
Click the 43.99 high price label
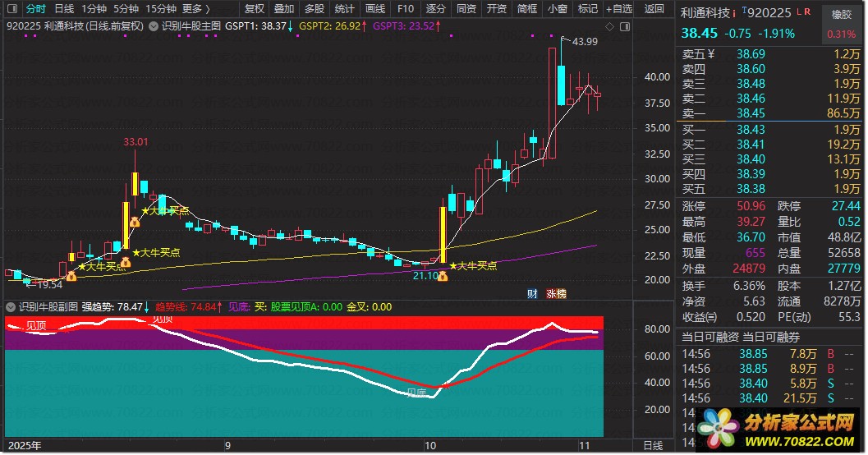click(x=585, y=42)
